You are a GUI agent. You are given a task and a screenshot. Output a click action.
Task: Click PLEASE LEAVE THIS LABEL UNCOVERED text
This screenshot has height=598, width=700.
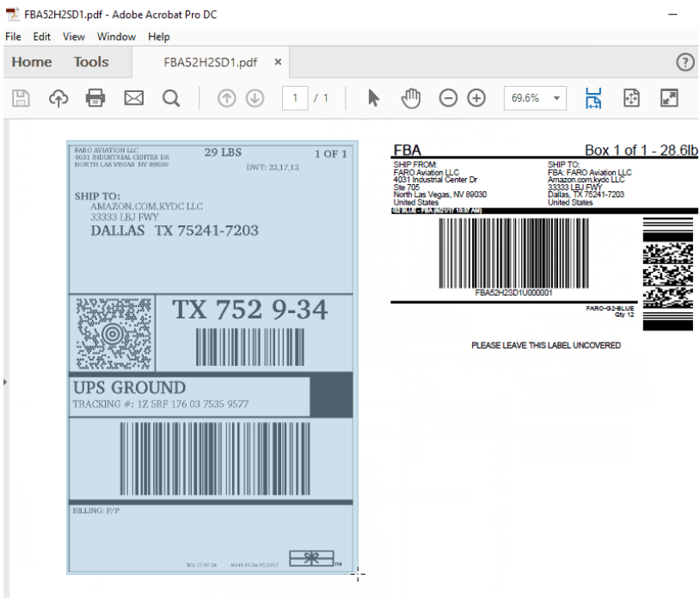click(x=546, y=345)
